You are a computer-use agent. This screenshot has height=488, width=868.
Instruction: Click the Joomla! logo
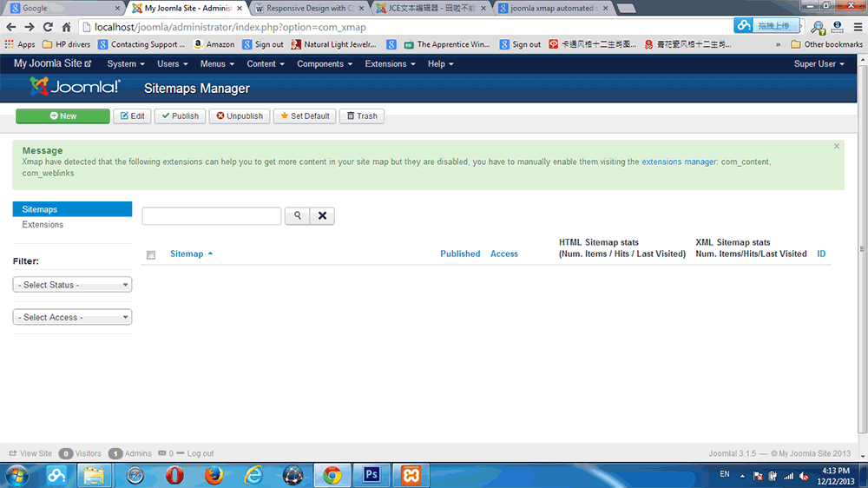pyautogui.click(x=75, y=87)
